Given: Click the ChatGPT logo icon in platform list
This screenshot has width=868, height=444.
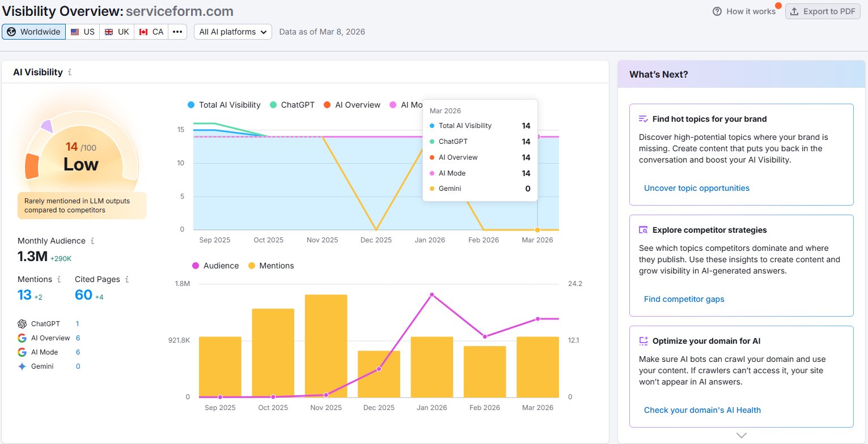Looking at the screenshot, I should (22, 324).
